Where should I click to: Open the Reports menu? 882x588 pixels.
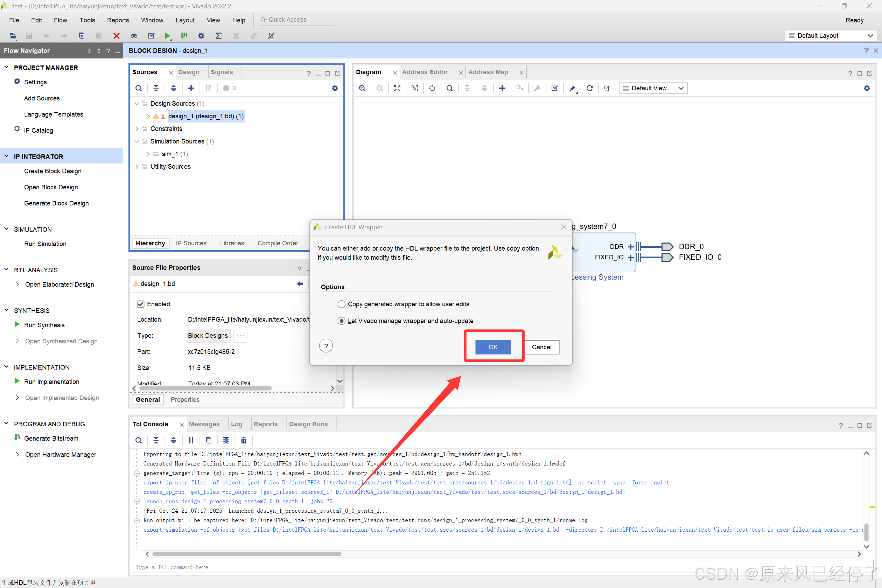click(118, 20)
